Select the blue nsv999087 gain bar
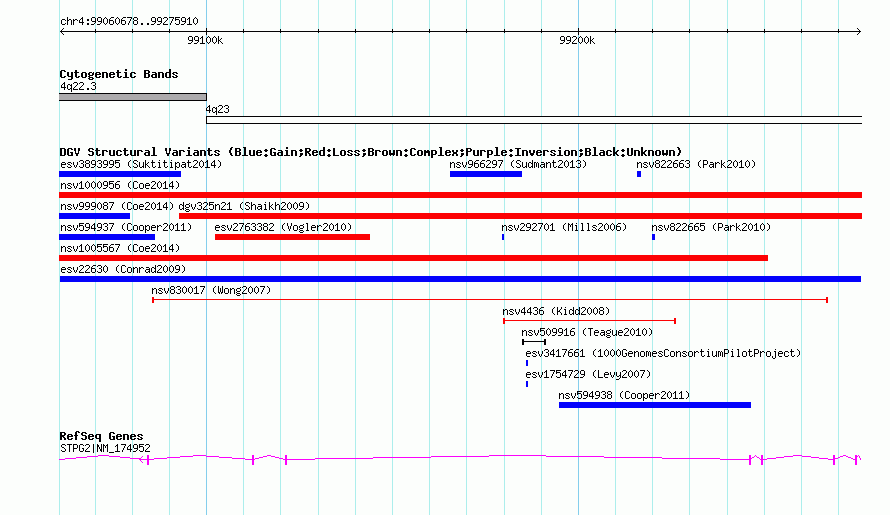890x515 pixels. pos(94,216)
